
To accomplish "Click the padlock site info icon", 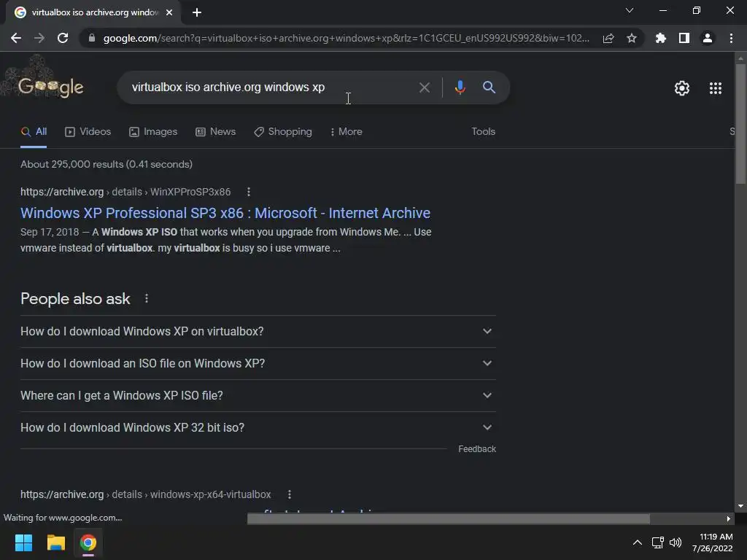I will [92, 38].
